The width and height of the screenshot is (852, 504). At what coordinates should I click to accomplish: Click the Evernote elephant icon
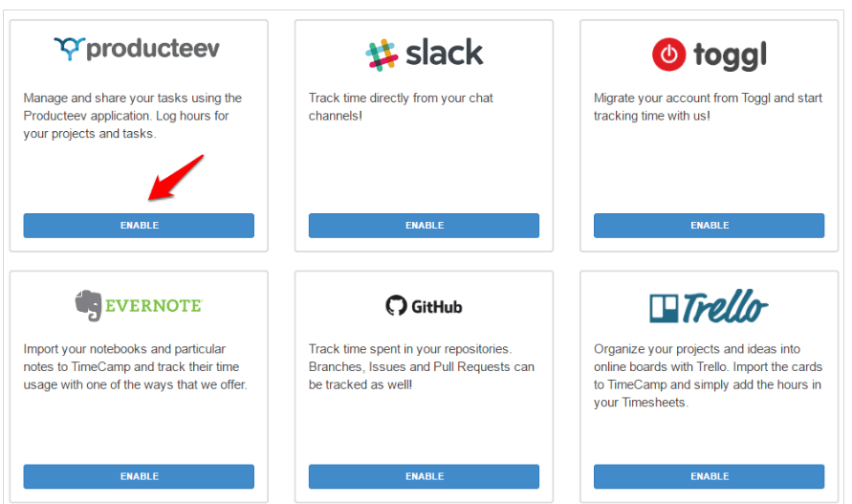[x=88, y=305]
